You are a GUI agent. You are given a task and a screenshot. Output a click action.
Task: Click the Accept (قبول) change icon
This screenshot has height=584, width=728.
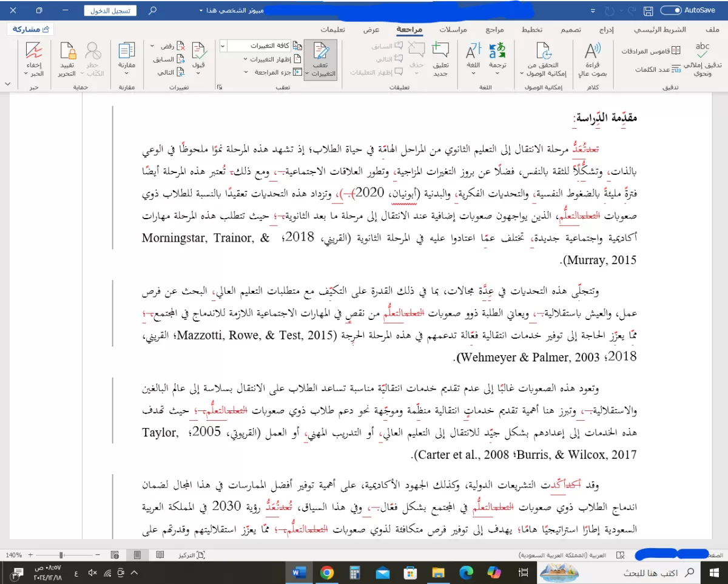click(199, 51)
